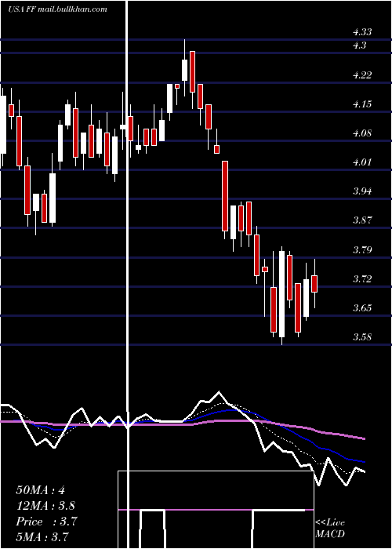
Task: Click the 3.72 price axis label
Action: click(x=362, y=279)
